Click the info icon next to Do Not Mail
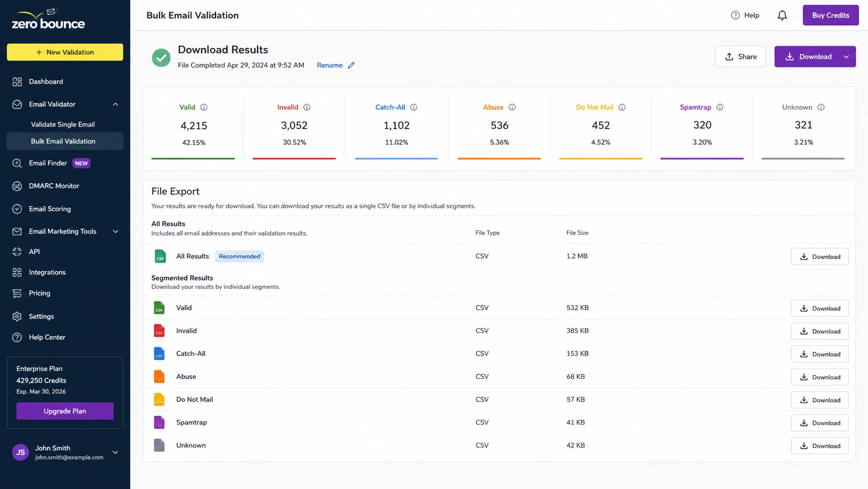This screenshot has width=868, height=489. tap(622, 108)
